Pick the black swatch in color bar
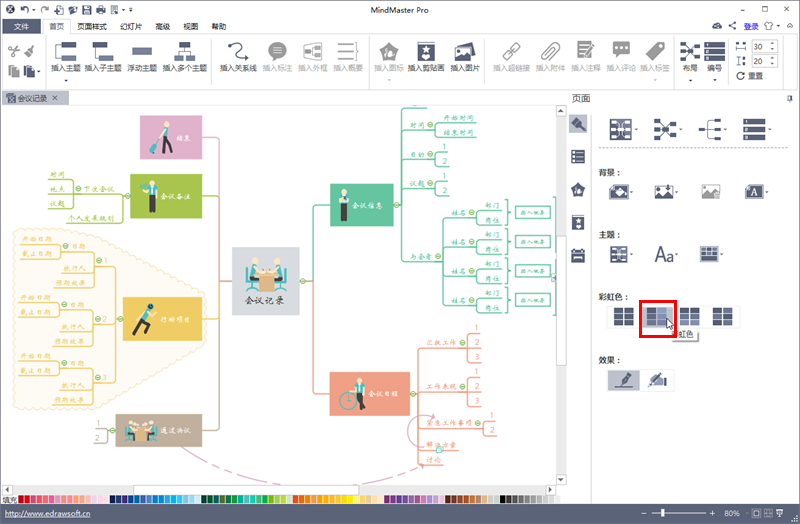This screenshot has width=800, height=524. [x=503, y=499]
